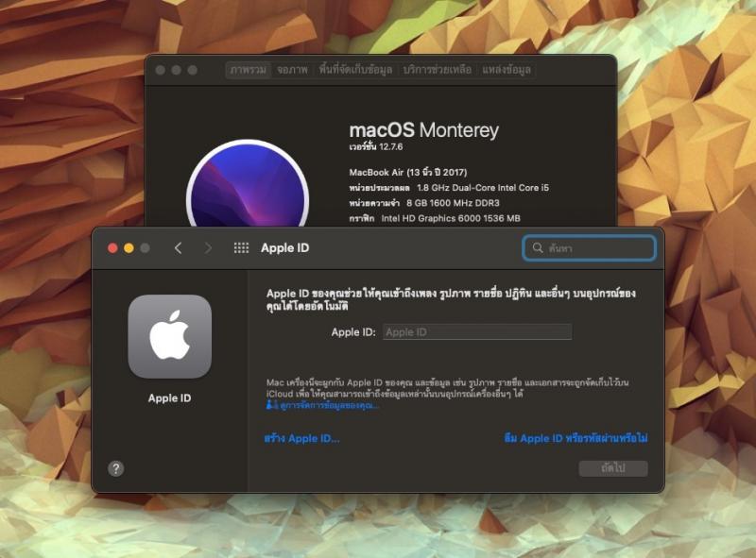Image resolution: width=756 pixels, height=558 pixels.
Task: Switch to the แหล่งข้อมูล tab
Action: 507,70
